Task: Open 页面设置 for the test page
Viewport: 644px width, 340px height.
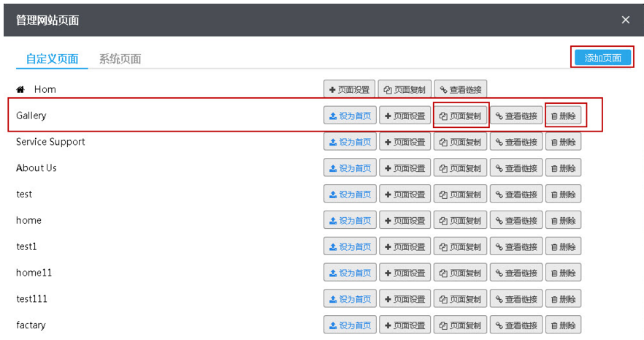Action: (405, 194)
